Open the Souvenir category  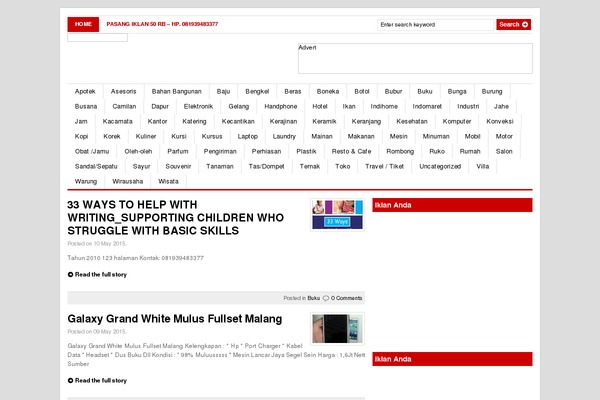[178, 166]
